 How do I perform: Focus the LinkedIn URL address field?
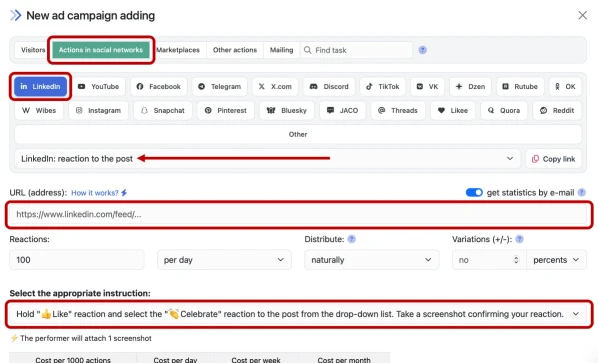pyautogui.click(x=298, y=214)
